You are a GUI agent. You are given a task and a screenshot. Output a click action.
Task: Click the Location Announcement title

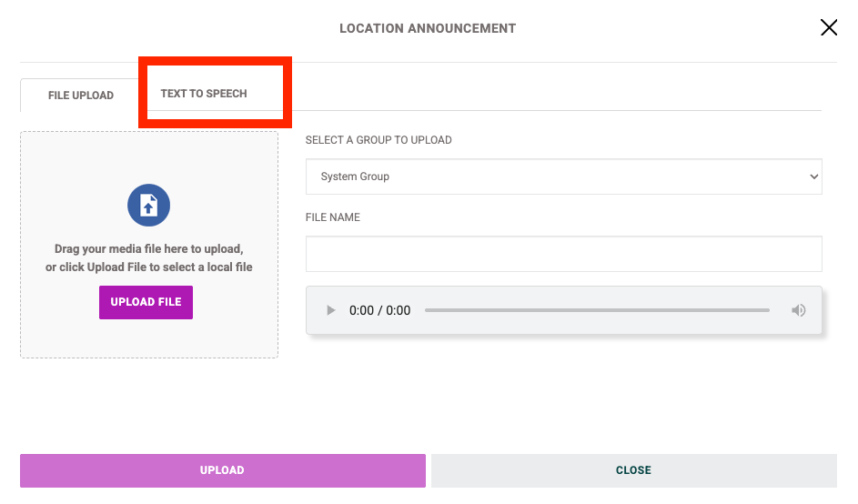coord(428,28)
